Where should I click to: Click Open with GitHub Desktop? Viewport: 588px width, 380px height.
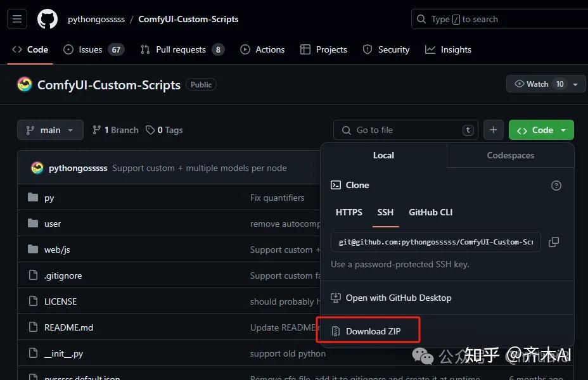(x=398, y=298)
